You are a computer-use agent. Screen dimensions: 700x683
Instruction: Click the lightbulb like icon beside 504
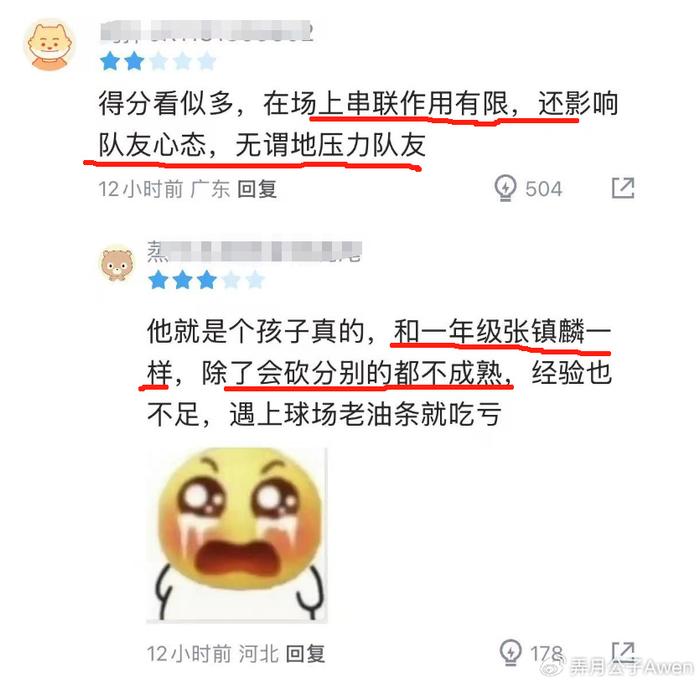coord(505,188)
